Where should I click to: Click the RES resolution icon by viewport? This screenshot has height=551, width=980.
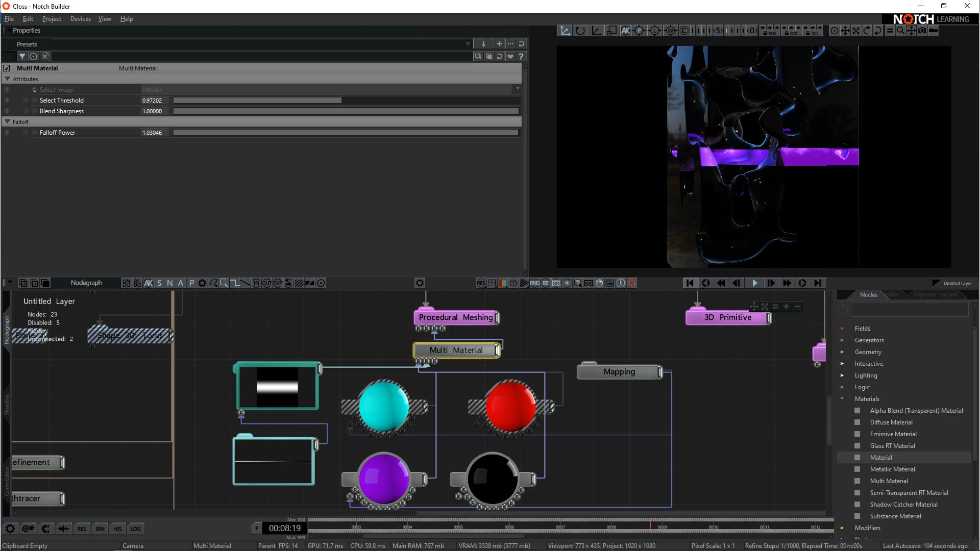(x=481, y=283)
